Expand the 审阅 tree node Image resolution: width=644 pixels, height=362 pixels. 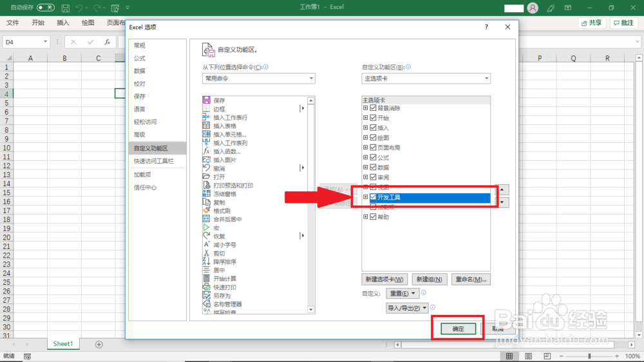pos(366,176)
